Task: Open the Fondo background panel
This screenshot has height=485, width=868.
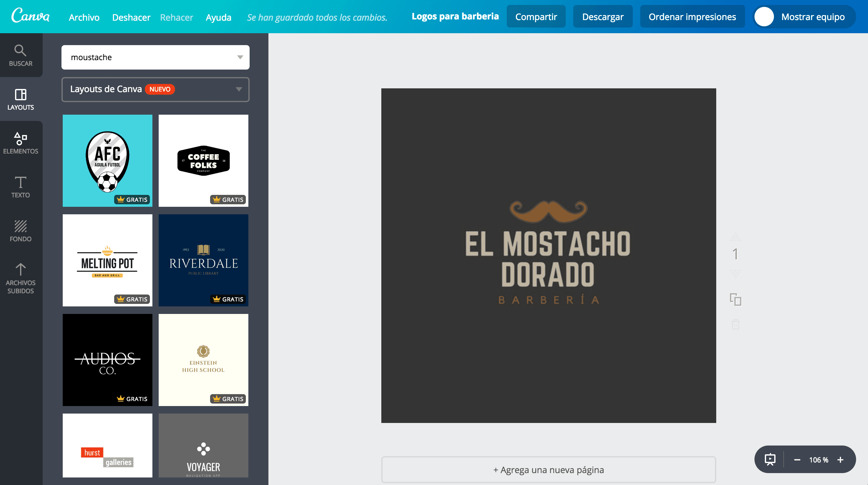Action: pos(21,231)
